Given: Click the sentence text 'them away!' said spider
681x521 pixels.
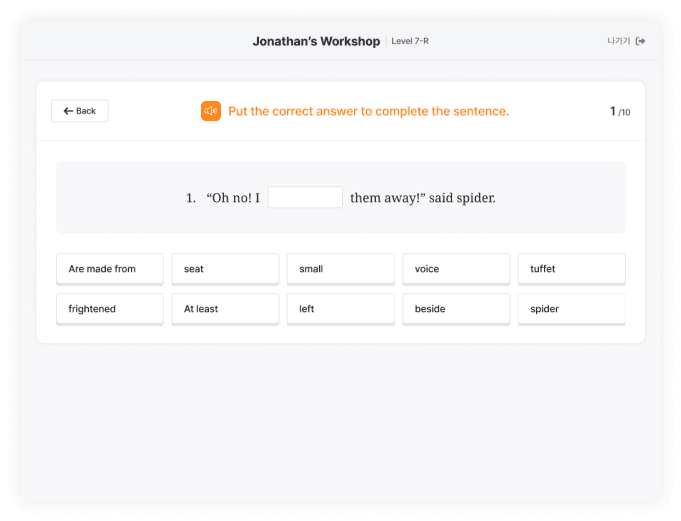Looking at the screenshot, I should pyautogui.click(x=422, y=198).
